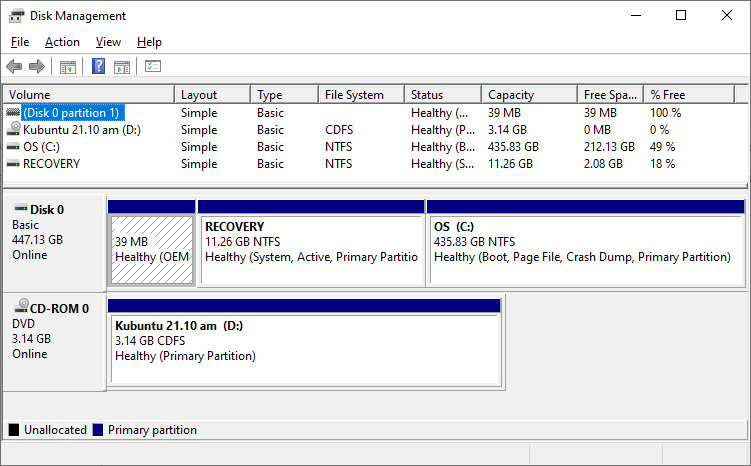Click the Primary partition blue legend swatch
The image size is (751, 466).
click(98, 430)
